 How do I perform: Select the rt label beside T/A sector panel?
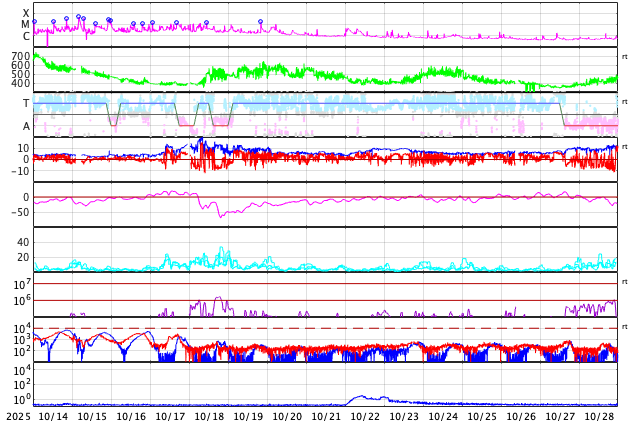click(625, 102)
